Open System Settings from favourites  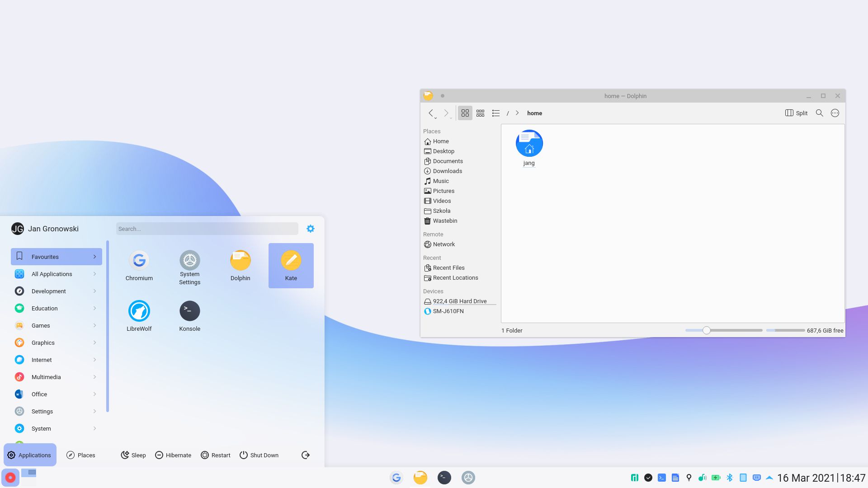pyautogui.click(x=189, y=265)
